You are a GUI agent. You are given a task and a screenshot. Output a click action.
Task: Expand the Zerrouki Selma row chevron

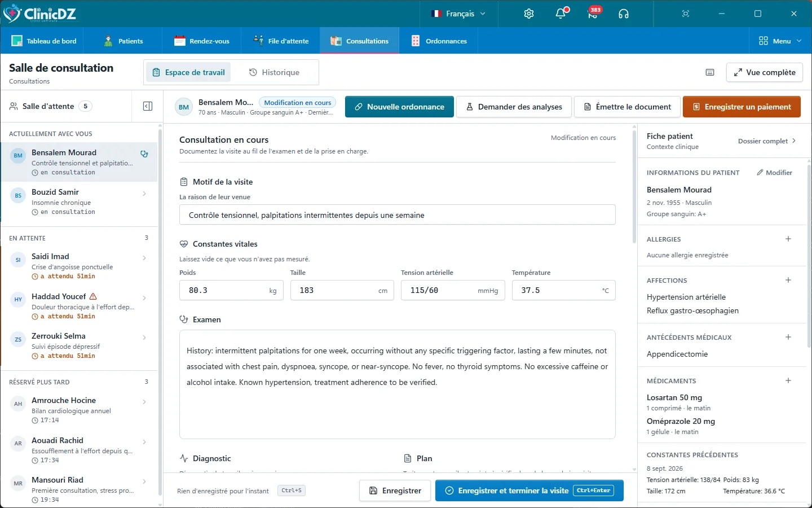pos(144,338)
